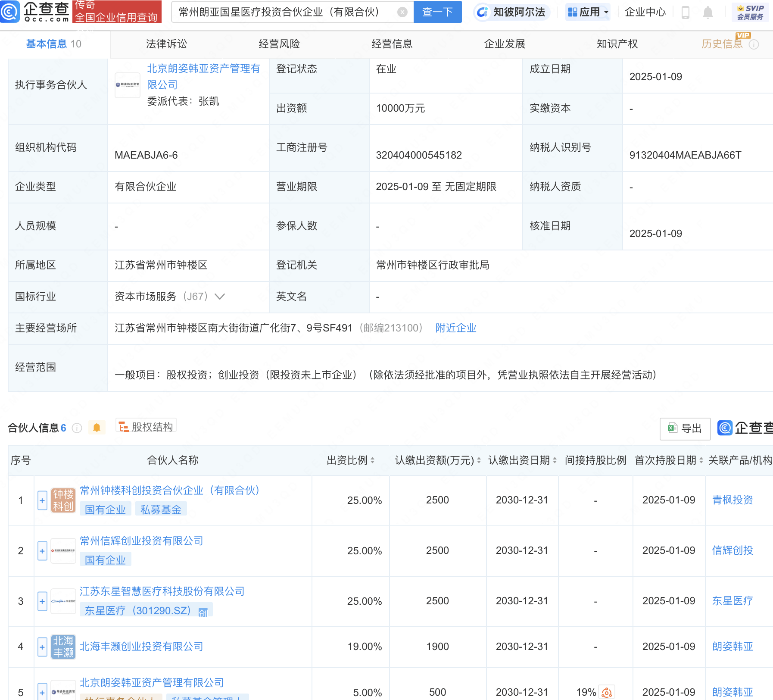Click 北海丰灏 partner logo
The width and height of the screenshot is (773, 700).
tap(63, 647)
